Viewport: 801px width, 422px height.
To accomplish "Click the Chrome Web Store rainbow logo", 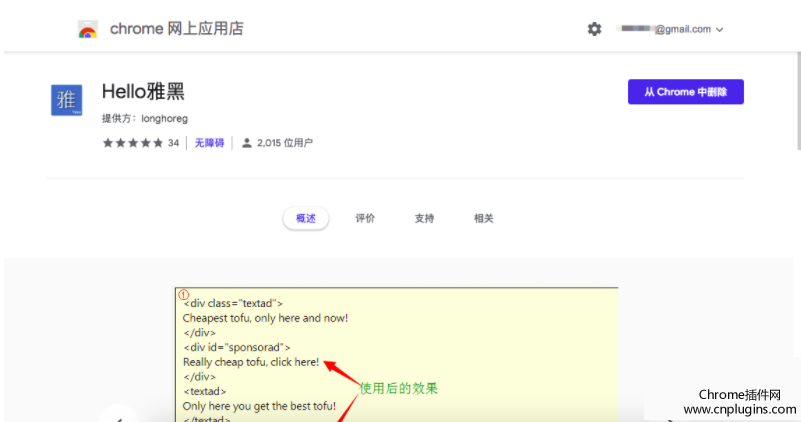I will (87, 29).
